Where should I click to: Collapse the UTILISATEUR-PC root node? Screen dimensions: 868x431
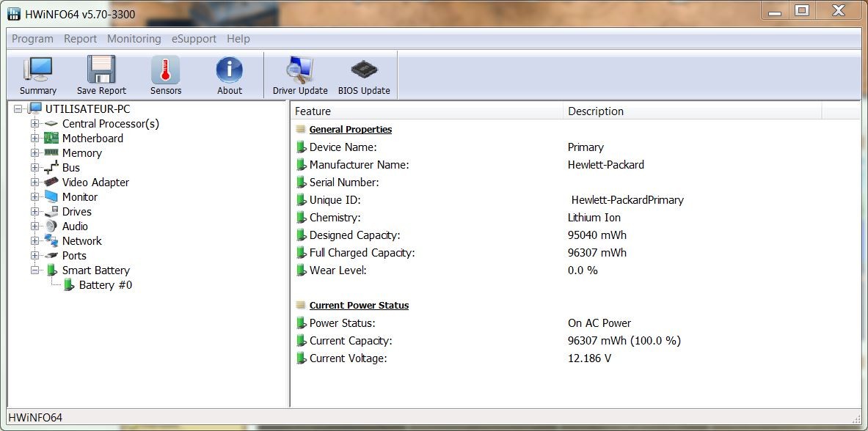(18, 109)
